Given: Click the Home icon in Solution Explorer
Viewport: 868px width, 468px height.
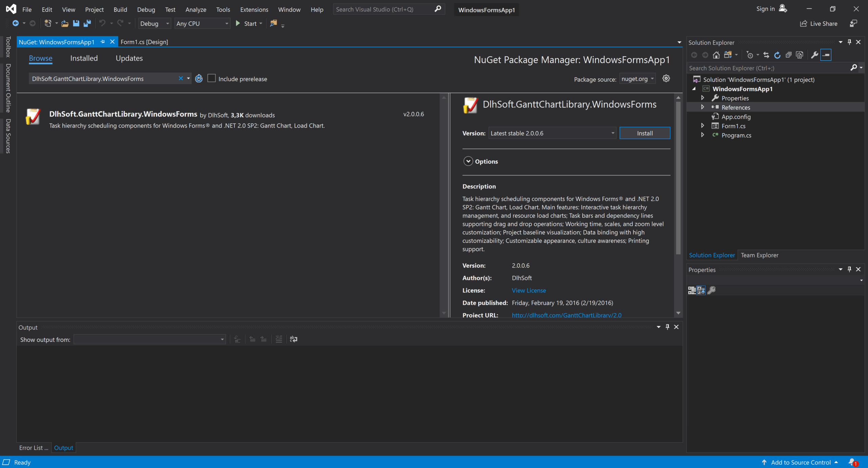Looking at the screenshot, I should tap(716, 55).
